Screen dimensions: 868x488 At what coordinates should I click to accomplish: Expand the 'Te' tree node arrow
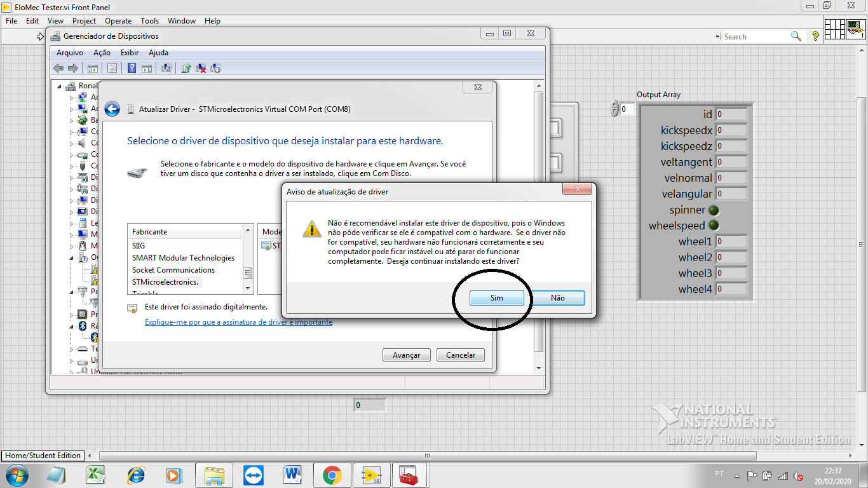point(72,349)
